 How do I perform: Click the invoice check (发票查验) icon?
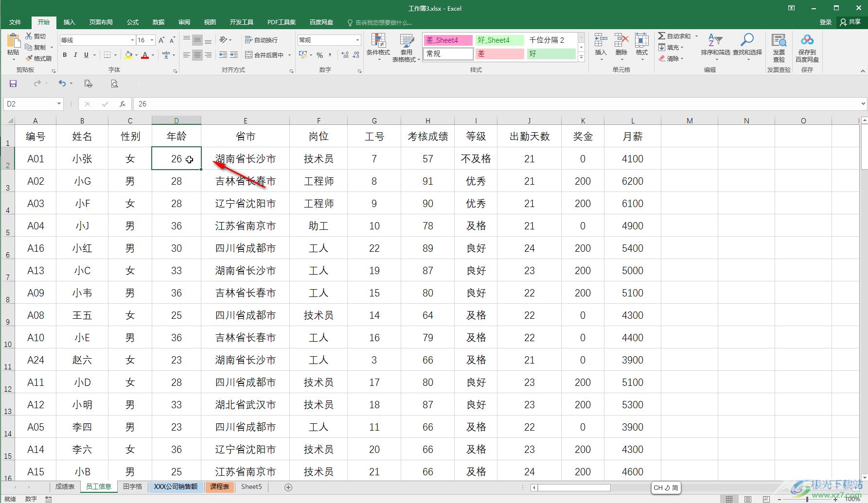[x=779, y=41]
